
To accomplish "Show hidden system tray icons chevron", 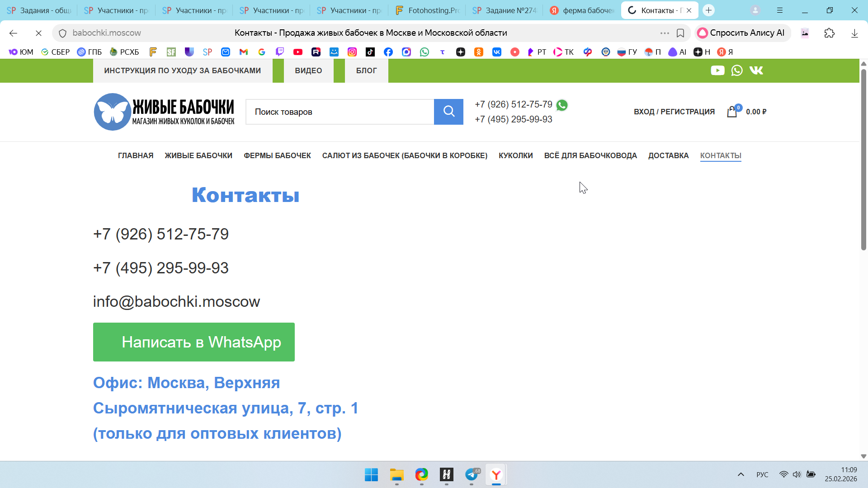I will pyautogui.click(x=741, y=474).
